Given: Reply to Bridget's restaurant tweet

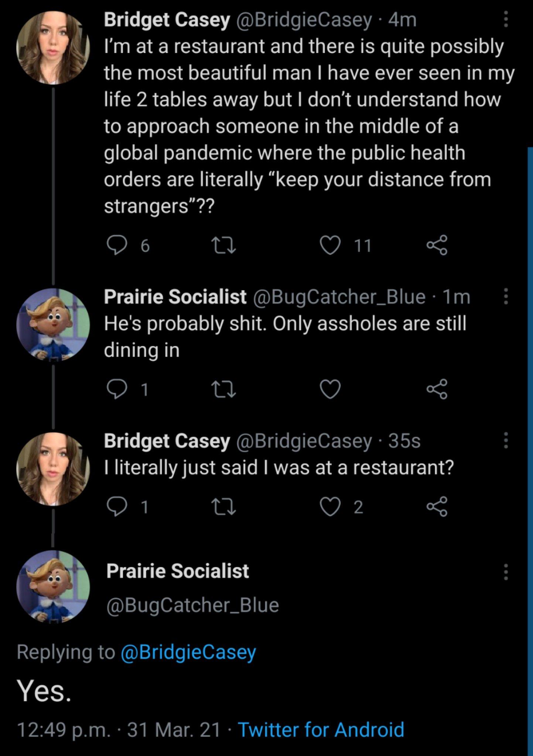Looking at the screenshot, I should coord(116,245).
